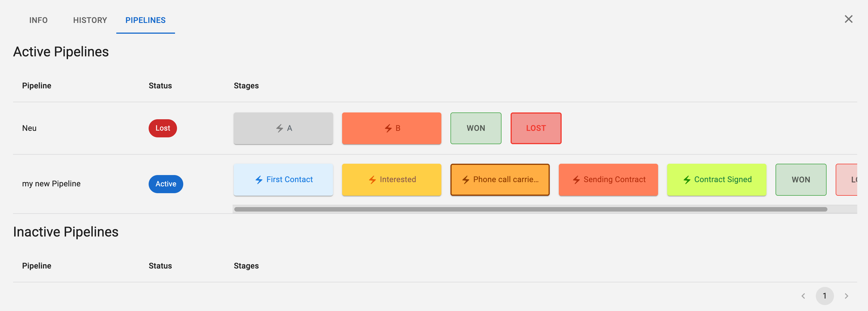The image size is (868, 311).
Task: Click the Interested stage lightning bolt icon
Action: coord(372,180)
